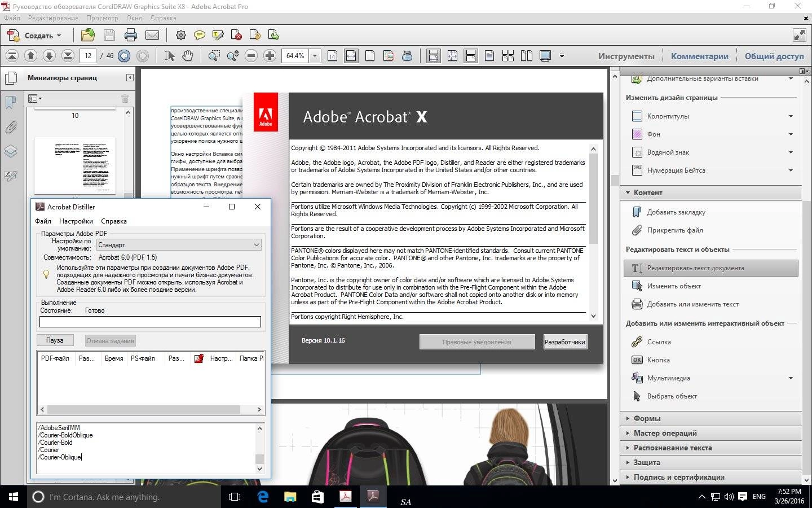
Task: Click the Print icon in toolbar
Action: coord(130,35)
